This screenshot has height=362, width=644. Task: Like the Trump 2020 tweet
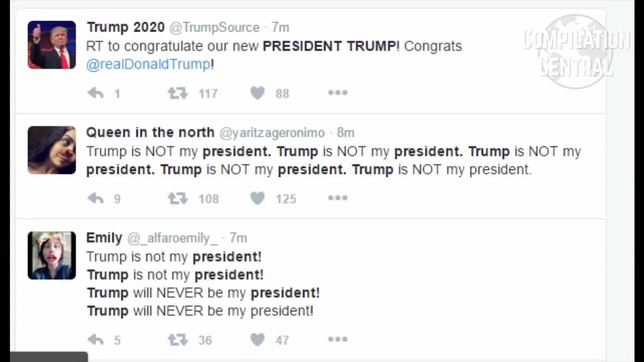coord(258,93)
